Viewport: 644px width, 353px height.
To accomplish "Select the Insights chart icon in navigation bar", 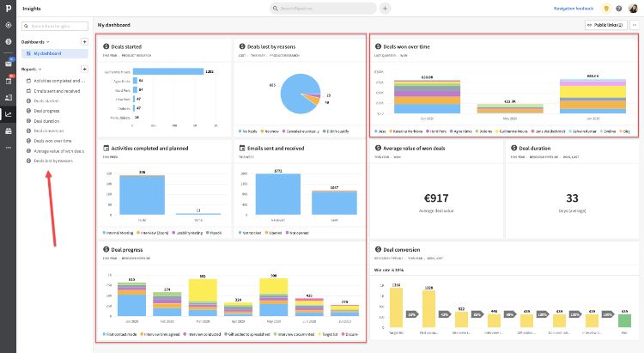I will coord(9,114).
